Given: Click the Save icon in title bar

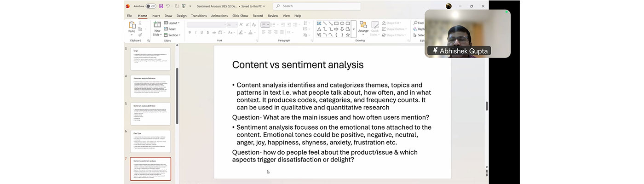Looking at the screenshot, I should click(161, 6).
